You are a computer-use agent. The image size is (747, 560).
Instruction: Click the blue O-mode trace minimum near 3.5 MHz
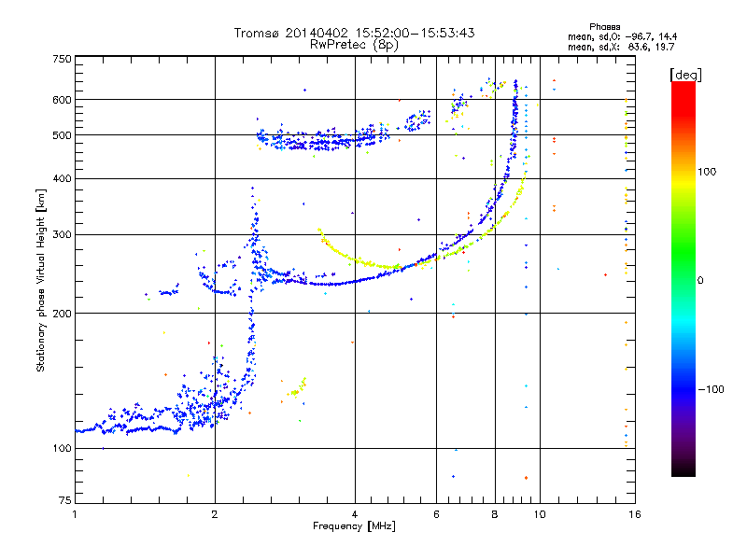click(329, 285)
